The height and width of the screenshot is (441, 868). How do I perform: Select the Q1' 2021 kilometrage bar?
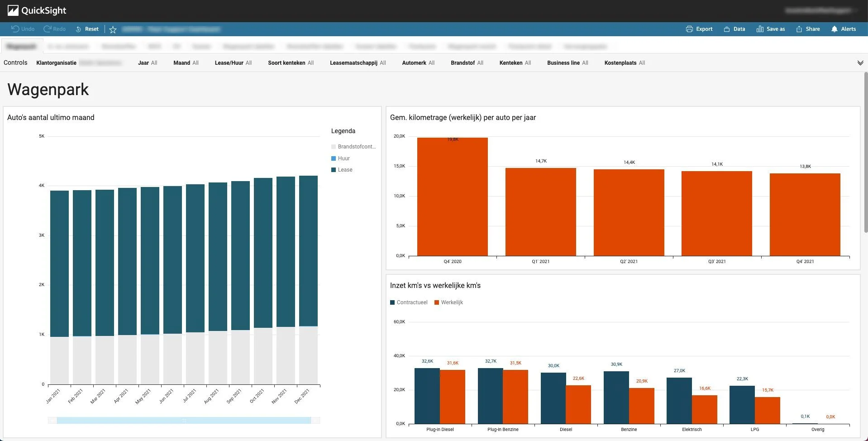[x=541, y=212]
